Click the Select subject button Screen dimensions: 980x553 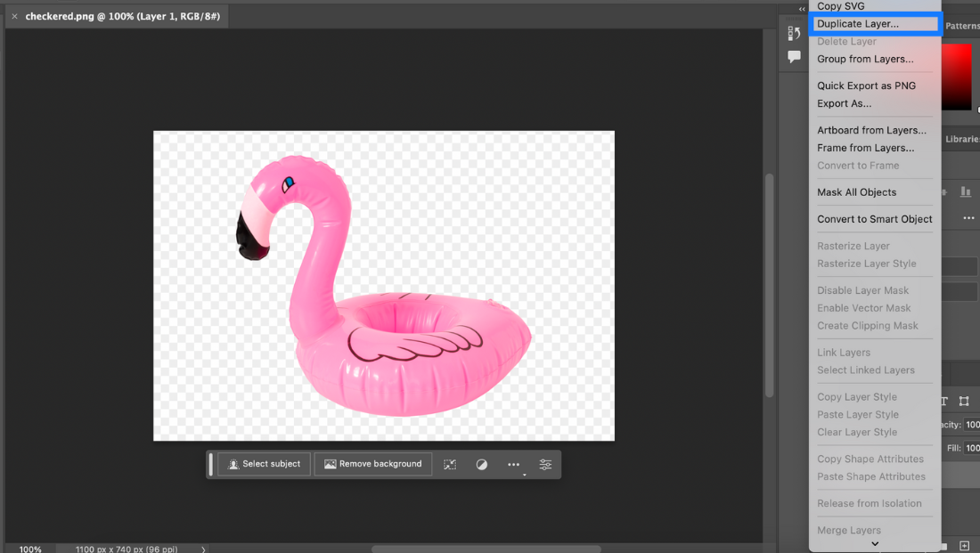(x=264, y=464)
